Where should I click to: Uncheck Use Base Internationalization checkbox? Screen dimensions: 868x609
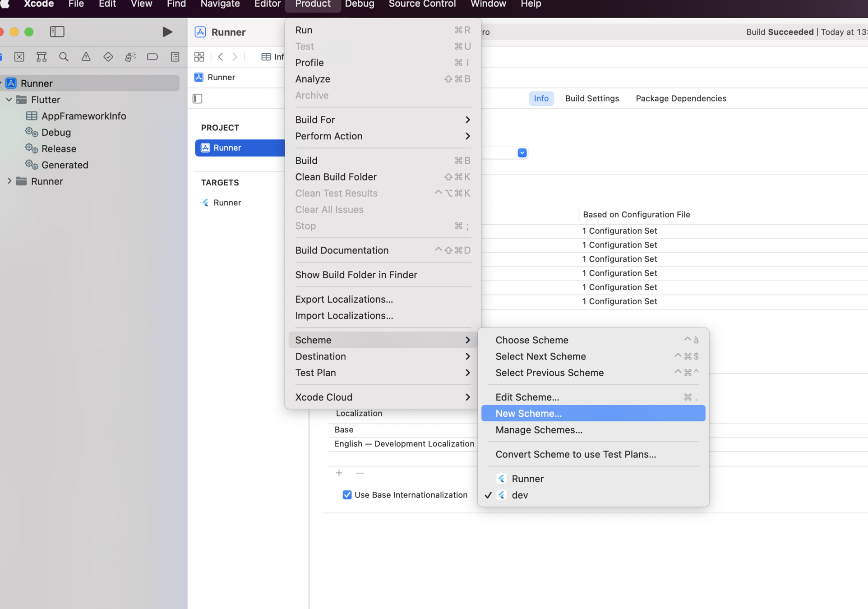tap(347, 495)
